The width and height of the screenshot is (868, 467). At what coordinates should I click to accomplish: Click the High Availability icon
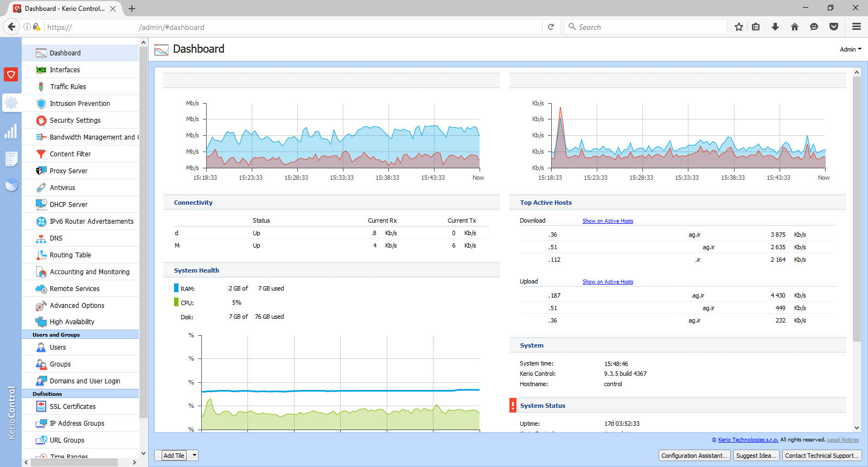[41, 321]
